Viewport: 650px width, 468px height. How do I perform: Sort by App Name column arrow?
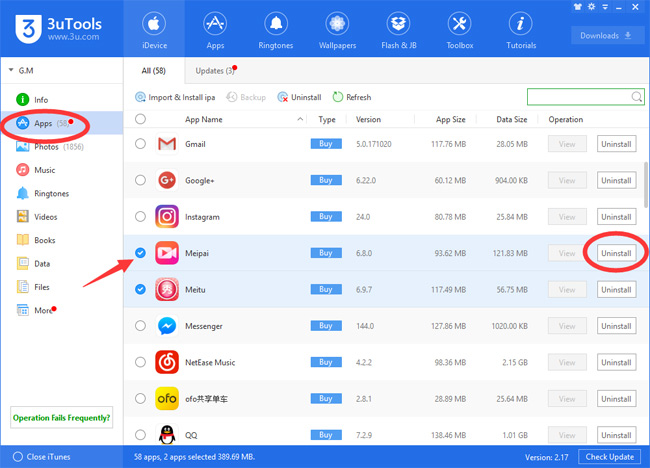coord(300,119)
